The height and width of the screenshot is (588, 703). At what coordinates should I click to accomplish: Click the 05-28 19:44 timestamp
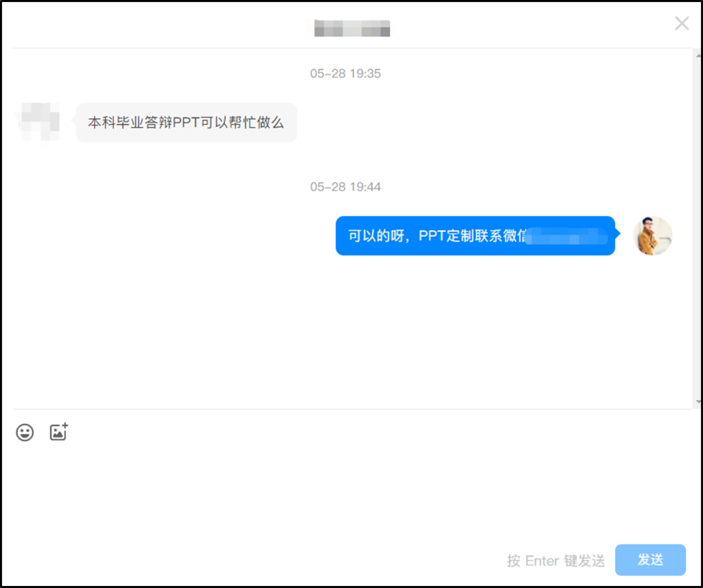[x=345, y=187]
